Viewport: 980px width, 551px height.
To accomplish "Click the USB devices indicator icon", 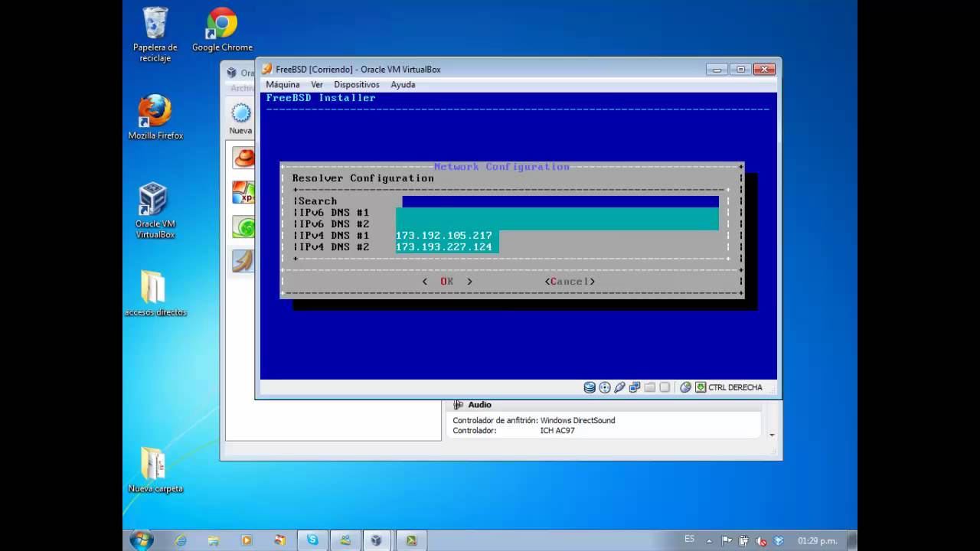I will [x=619, y=387].
